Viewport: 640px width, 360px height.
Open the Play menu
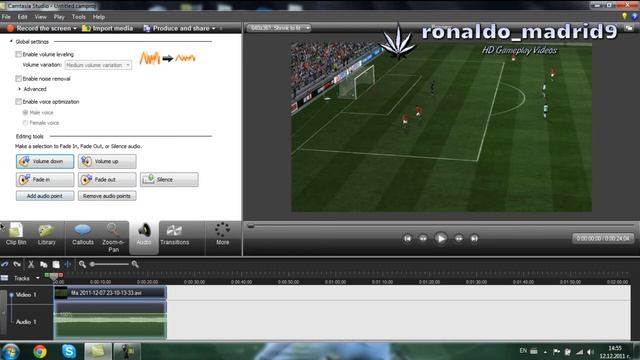[59, 17]
